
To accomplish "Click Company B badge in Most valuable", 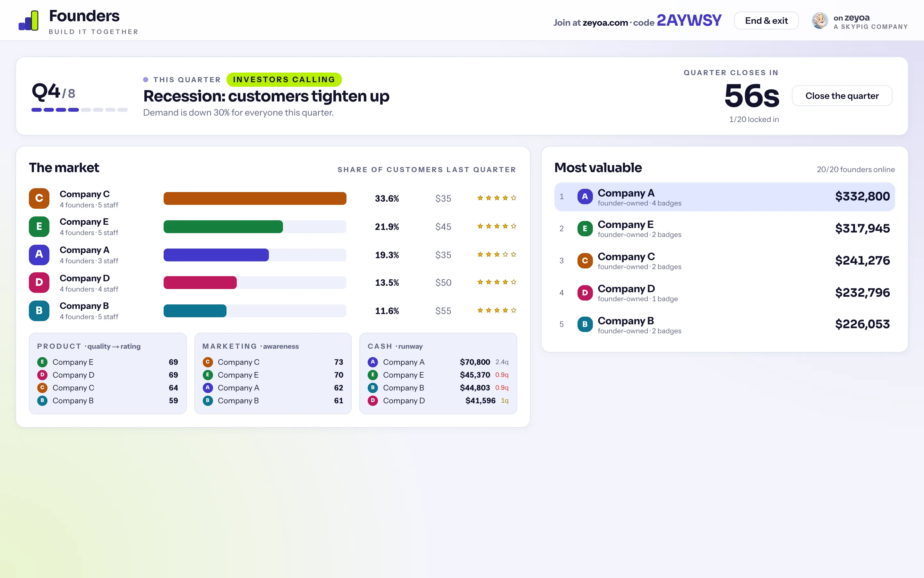I will [585, 324].
